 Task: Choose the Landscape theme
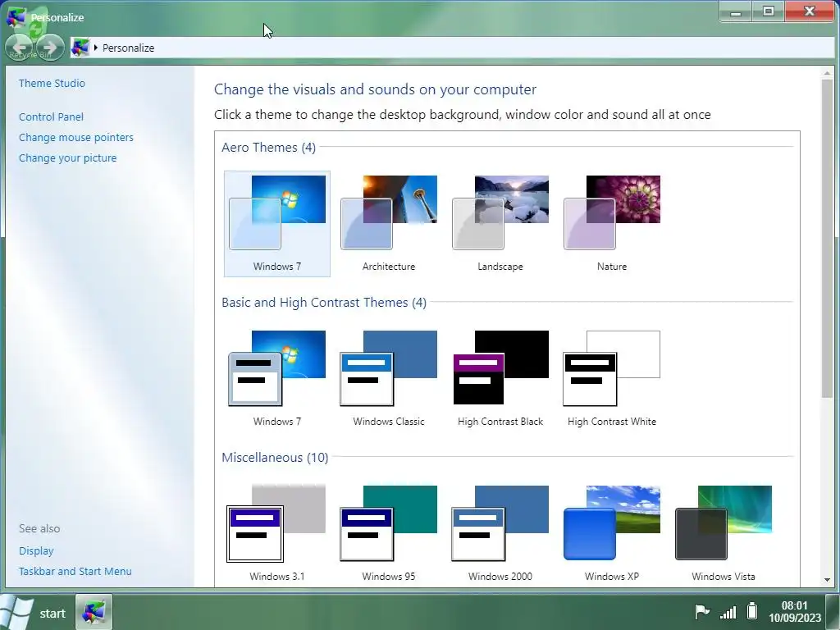[500, 223]
